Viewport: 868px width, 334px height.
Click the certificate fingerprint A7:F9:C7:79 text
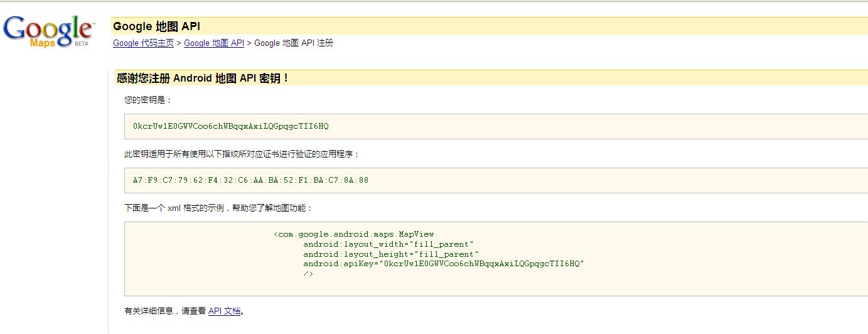250,180
